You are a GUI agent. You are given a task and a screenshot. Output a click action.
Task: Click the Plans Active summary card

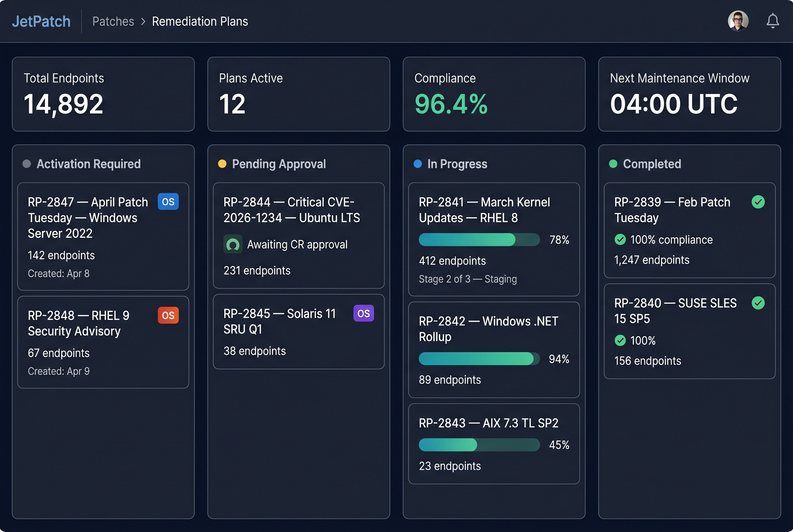coord(298,94)
